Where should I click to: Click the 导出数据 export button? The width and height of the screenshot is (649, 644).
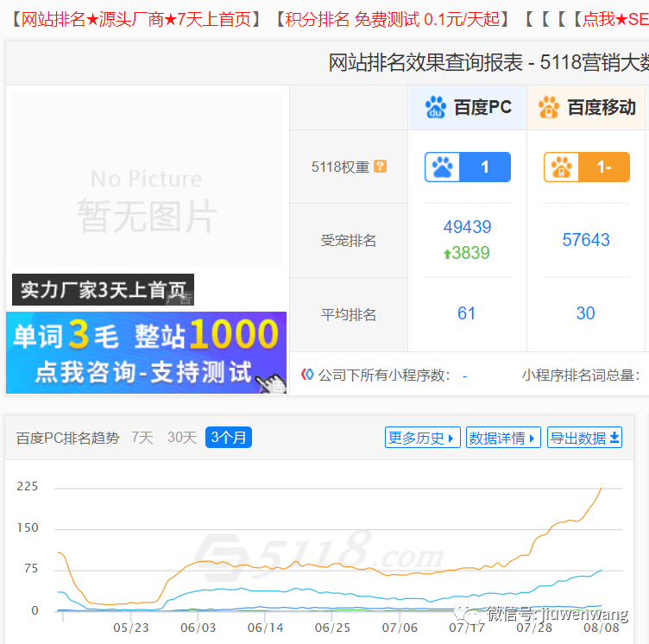point(584,438)
